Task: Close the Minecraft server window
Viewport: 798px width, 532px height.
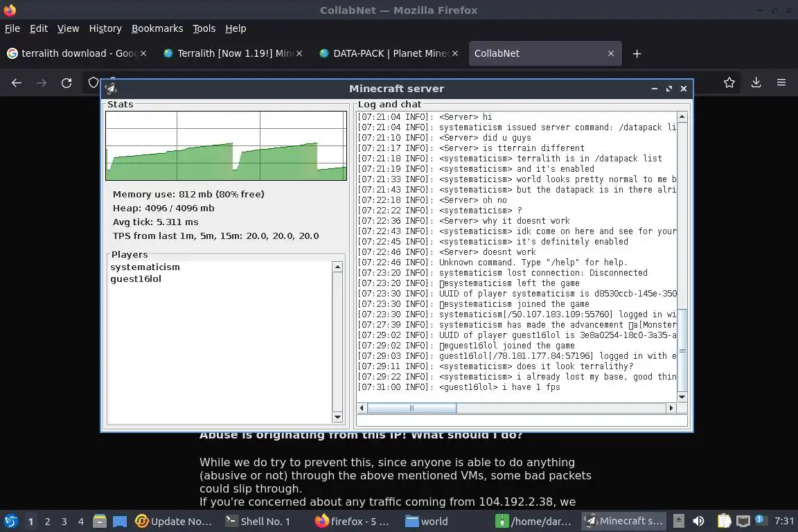Action: click(684, 89)
